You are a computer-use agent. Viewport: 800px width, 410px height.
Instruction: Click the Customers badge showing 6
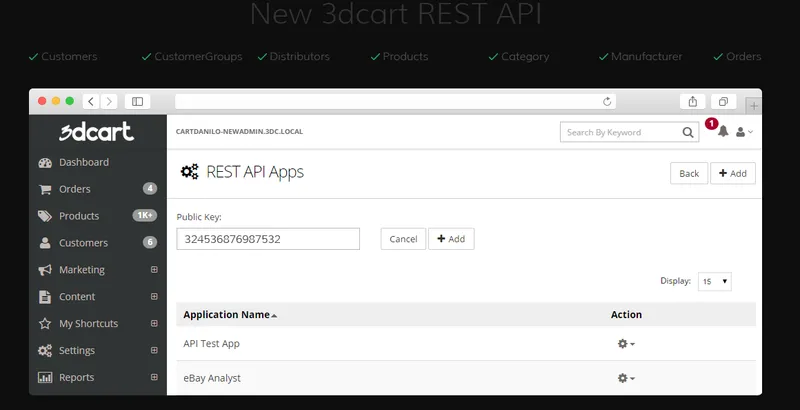click(x=149, y=242)
